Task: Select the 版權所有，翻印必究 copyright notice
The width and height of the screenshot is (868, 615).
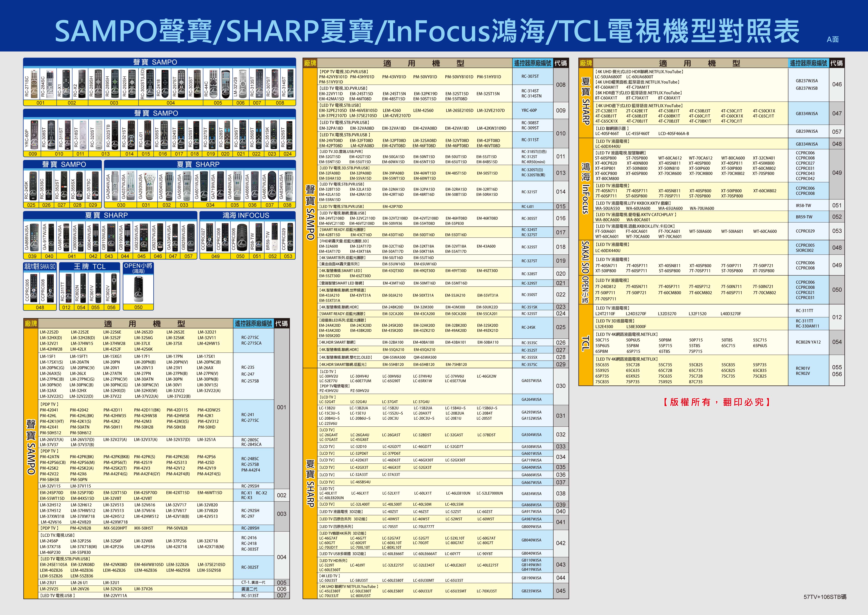Action: [x=717, y=402]
